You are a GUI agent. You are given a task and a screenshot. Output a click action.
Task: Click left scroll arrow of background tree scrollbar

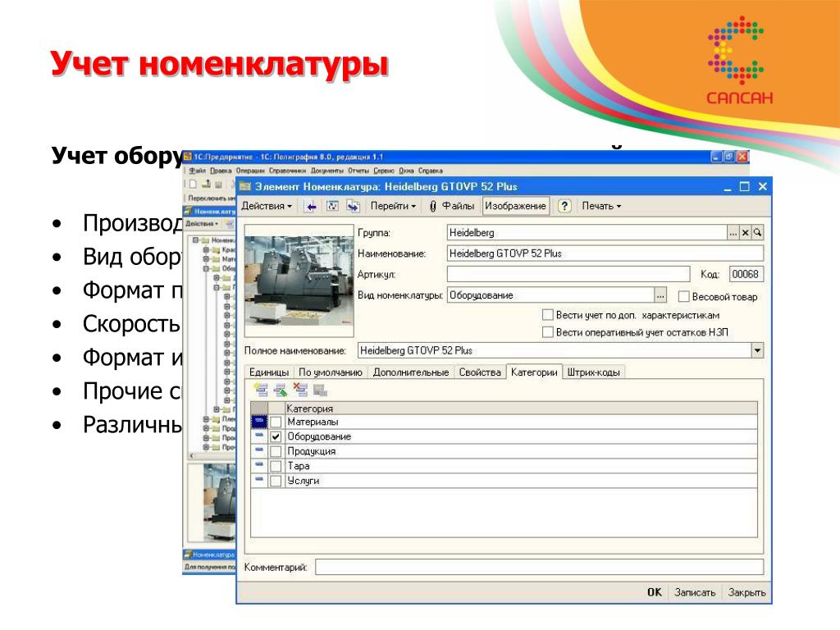[192, 456]
